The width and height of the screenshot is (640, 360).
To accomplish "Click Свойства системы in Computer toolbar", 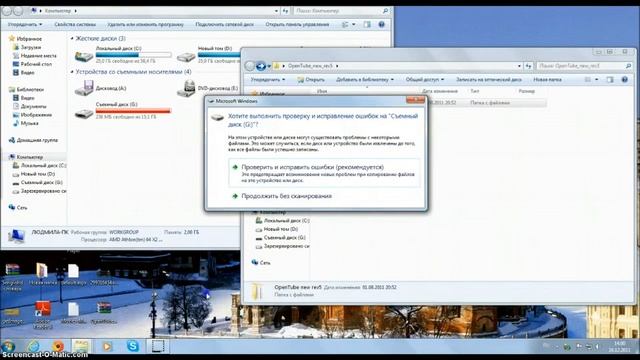I will tap(75, 24).
